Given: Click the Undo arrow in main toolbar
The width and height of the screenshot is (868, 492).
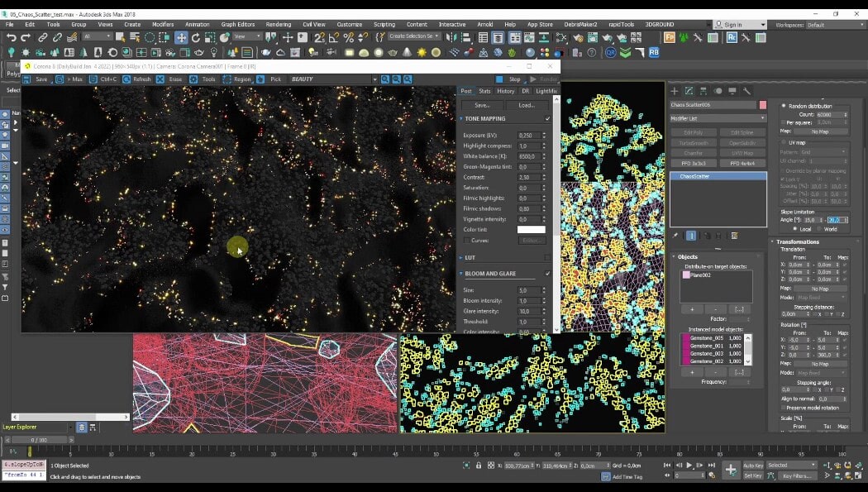Looking at the screenshot, I should click(11, 37).
